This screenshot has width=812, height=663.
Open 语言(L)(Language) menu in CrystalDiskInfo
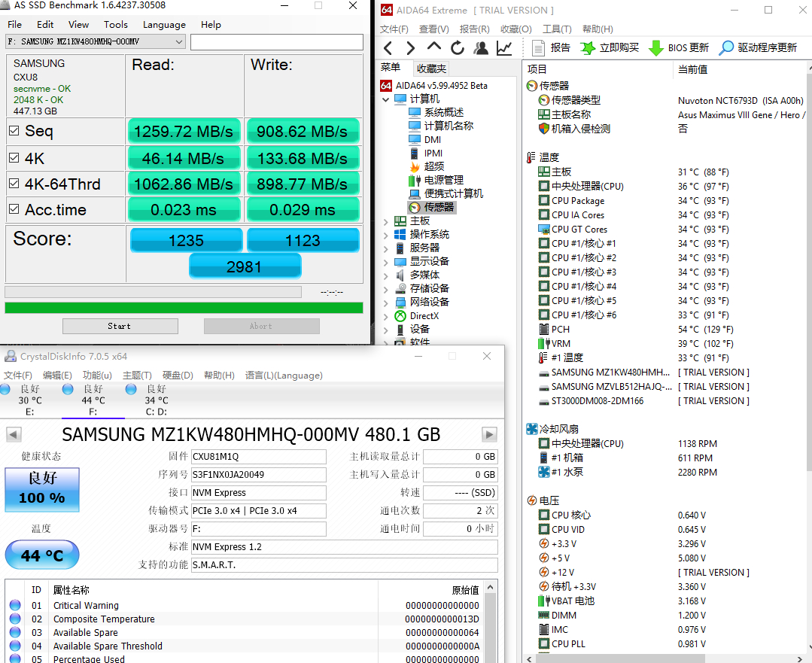point(284,375)
